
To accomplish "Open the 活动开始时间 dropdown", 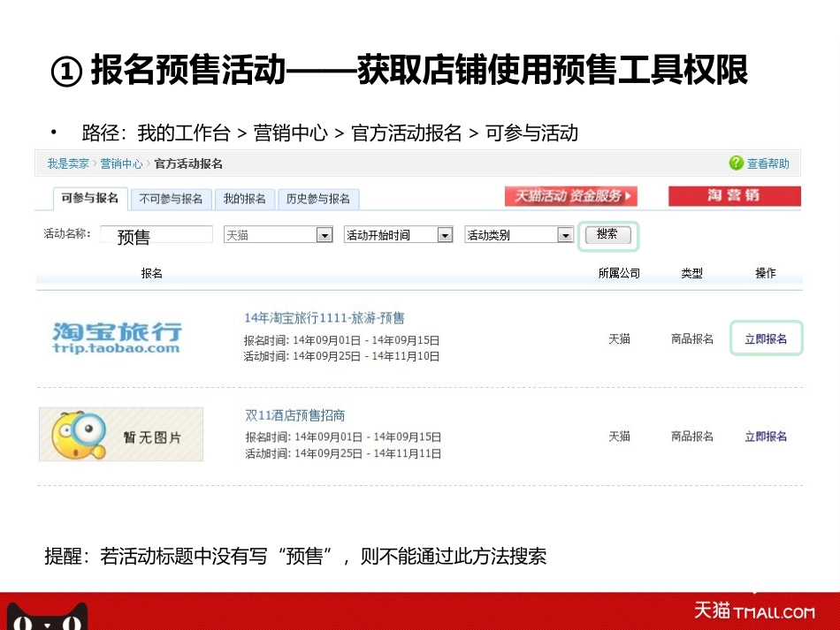I will coord(399,235).
